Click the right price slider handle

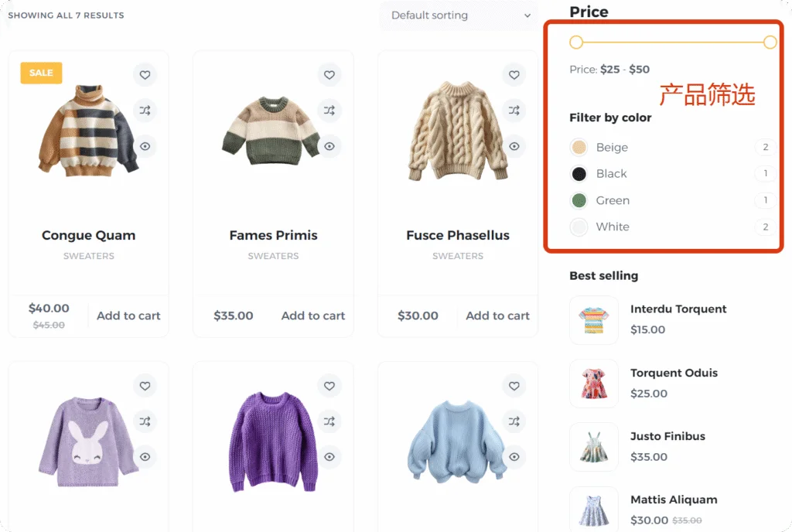(770, 43)
